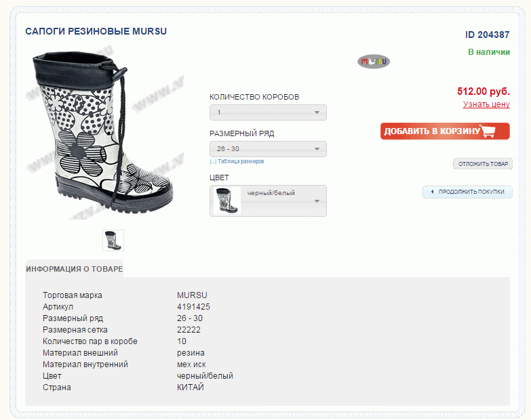This screenshot has height=420, width=531.
Task: Open the Таблица размеров link
Action: (241, 162)
